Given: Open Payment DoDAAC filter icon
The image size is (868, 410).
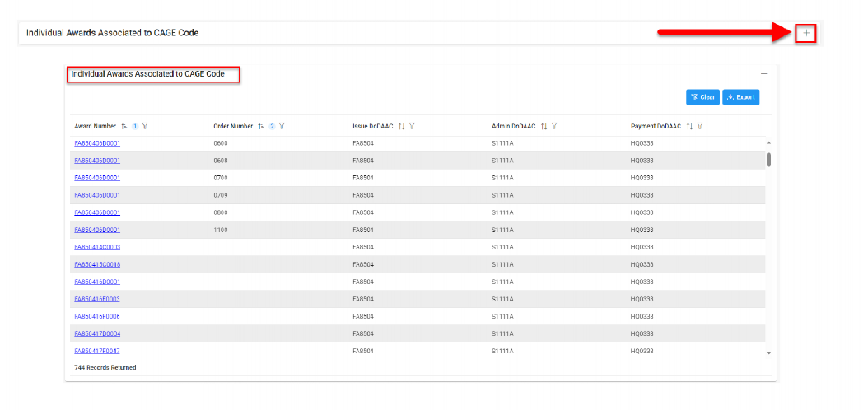Looking at the screenshot, I should click(x=700, y=126).
